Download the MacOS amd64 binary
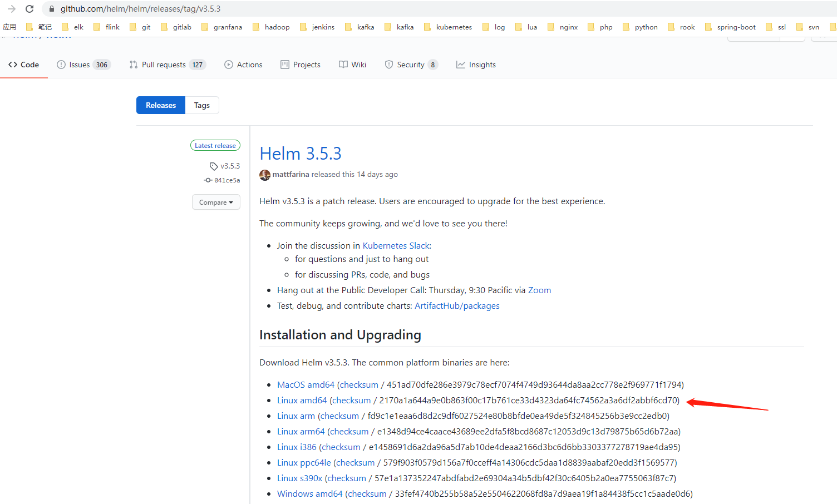The height and width of the screenshot is (504, 837). coord(306,384)
